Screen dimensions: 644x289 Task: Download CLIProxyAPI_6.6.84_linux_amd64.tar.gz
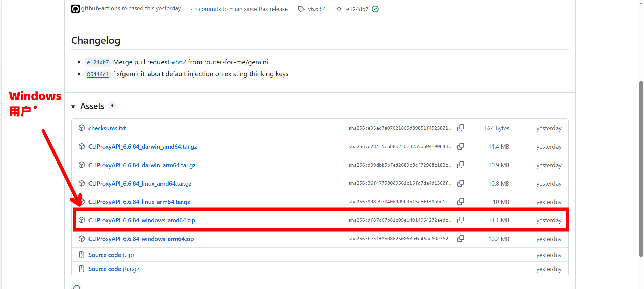click(x=140, y=184)
